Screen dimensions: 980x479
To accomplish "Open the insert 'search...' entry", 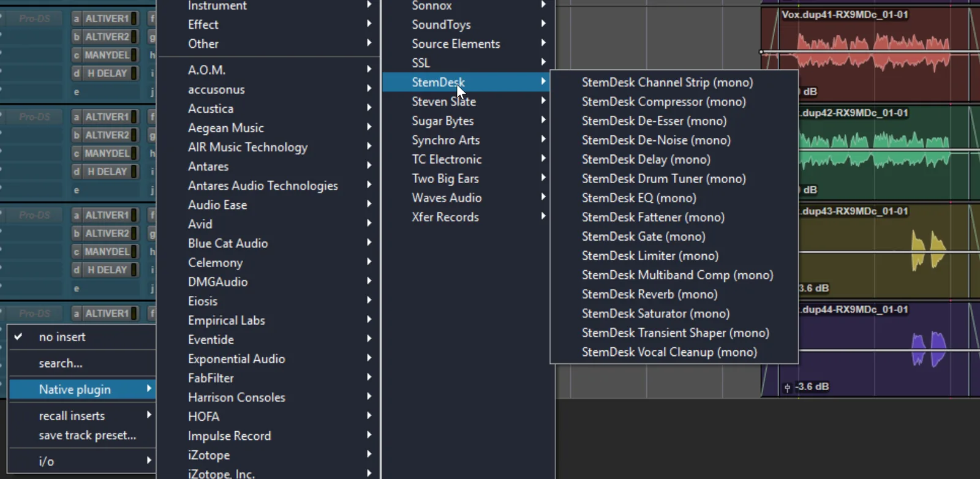I will click(82, 363).
